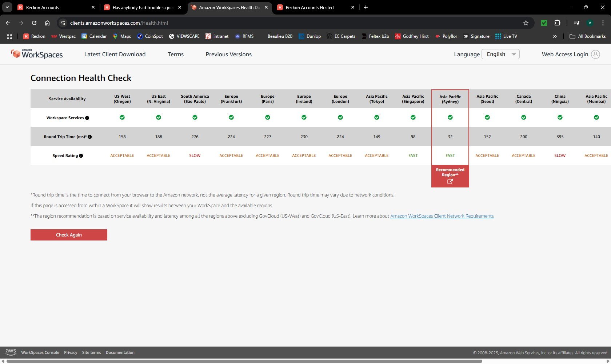Open the Westpac bookmark
The height and width of the screenshot is (364, 611).
pyautogui.click(x=64, y=36)
